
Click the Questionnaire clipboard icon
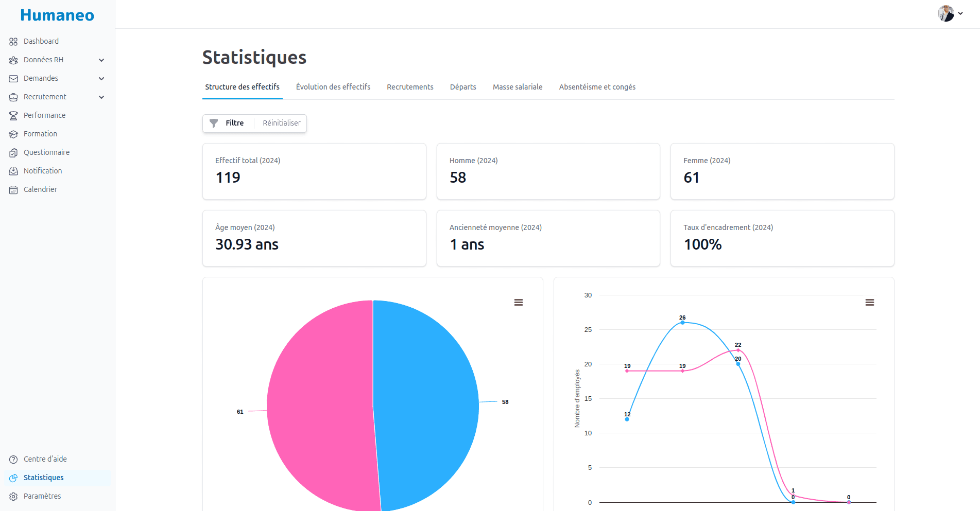click(13, 153)
